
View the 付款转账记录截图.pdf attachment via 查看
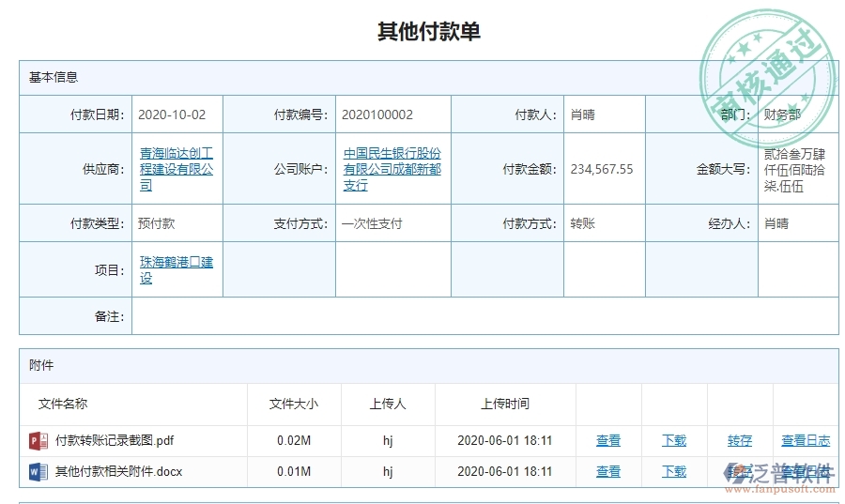click(608, 440)
